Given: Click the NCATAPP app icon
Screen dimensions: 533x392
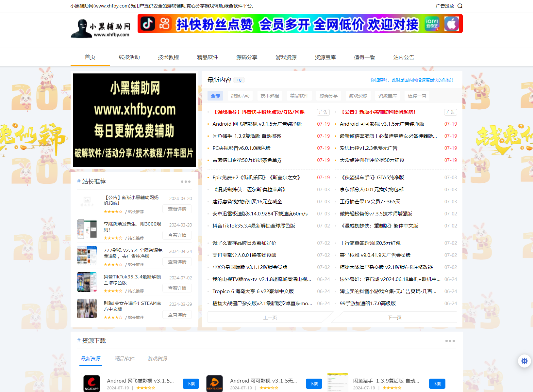Looking at the screenshot, I should (x=92, y=383).
